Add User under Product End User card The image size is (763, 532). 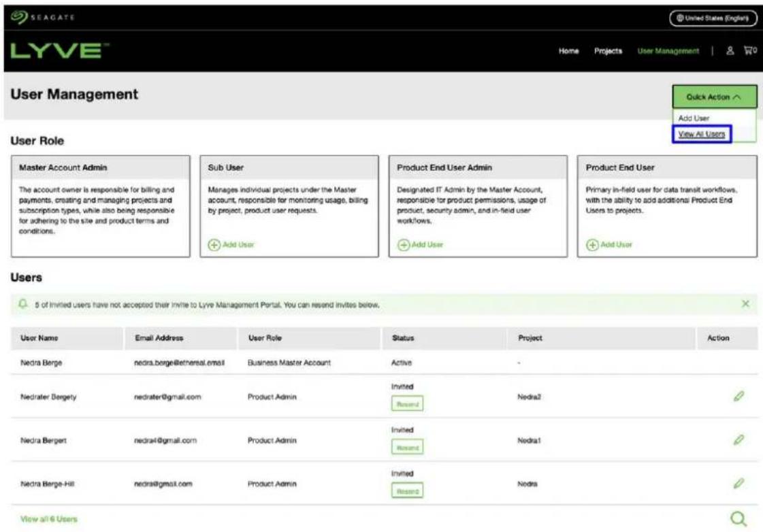(x=609, y=245)
